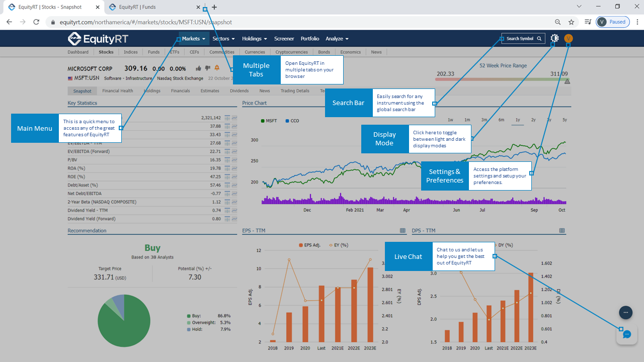Open the chart icon in the Dividend Yield - TTM row

pyautogui.click(x=234, y=211)
